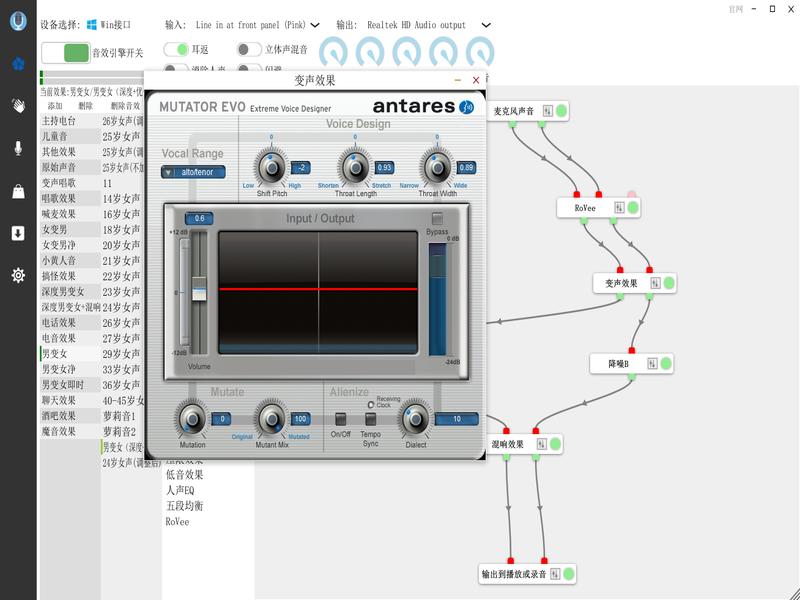
Task: Click the Throat Length value field 0.93
Action: point(384,167)
